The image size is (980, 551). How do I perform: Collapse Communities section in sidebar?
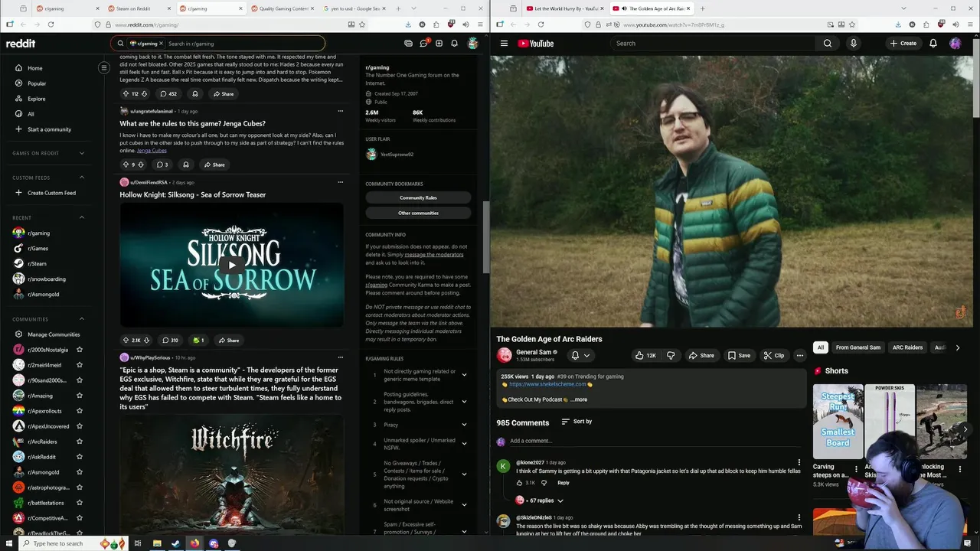[82, 319]
